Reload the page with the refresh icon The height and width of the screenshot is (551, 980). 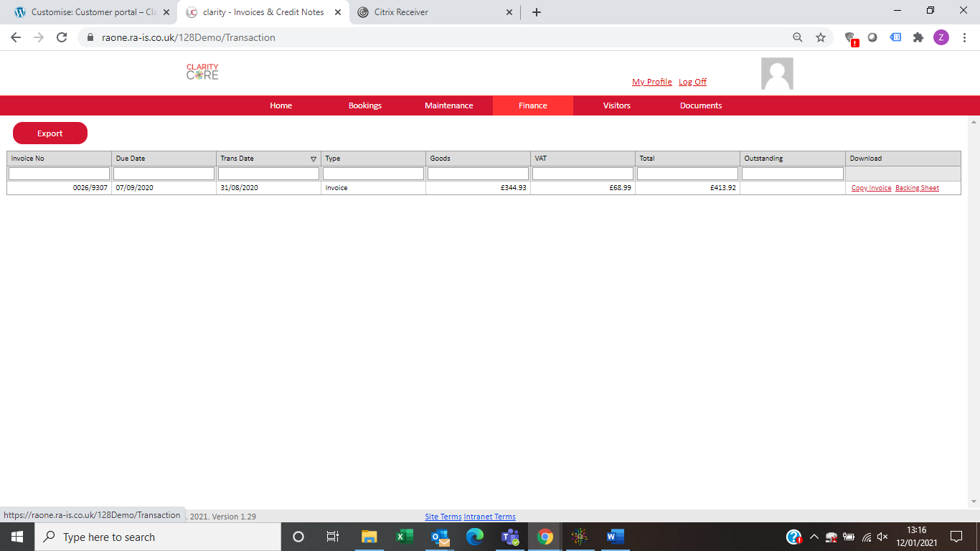click(x=62, y=37)
